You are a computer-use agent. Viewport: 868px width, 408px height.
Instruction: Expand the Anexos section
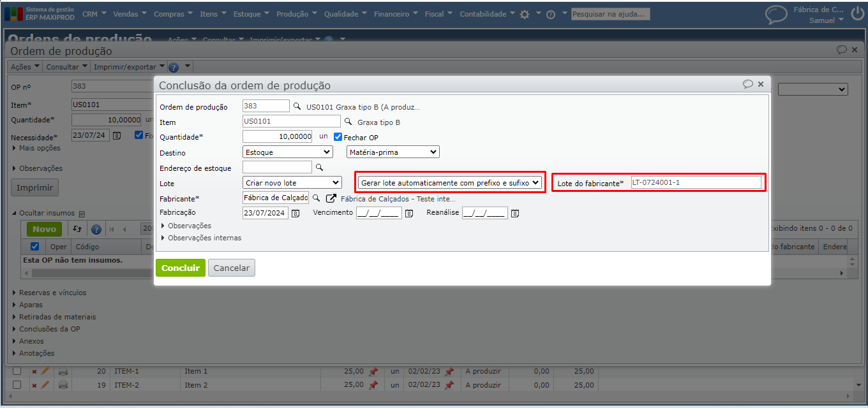28,341
